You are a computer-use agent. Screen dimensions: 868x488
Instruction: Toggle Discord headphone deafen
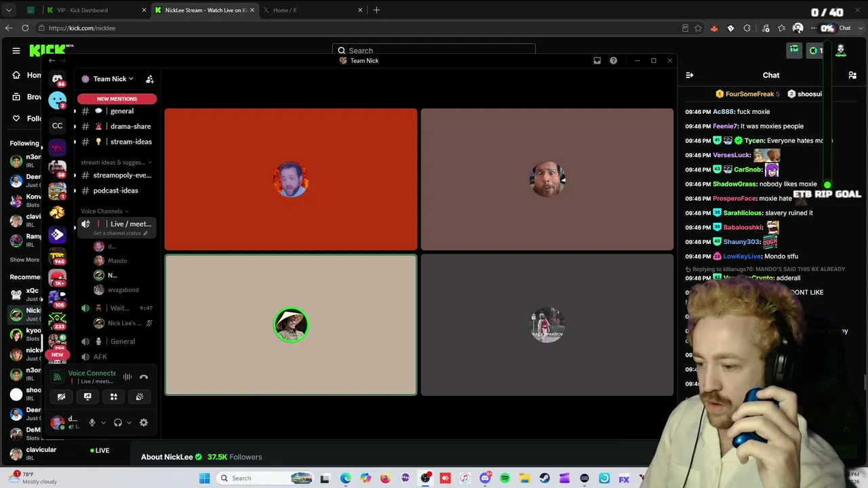coord(118,422)
